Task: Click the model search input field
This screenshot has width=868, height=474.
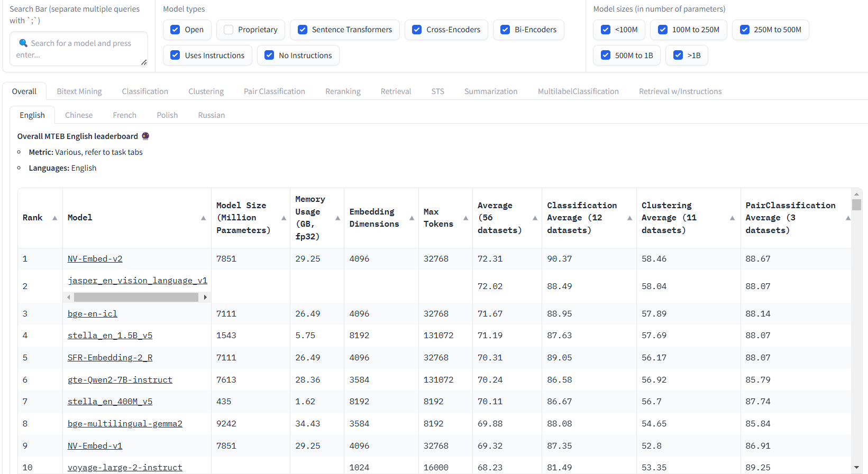Action: tap(79, 49)
